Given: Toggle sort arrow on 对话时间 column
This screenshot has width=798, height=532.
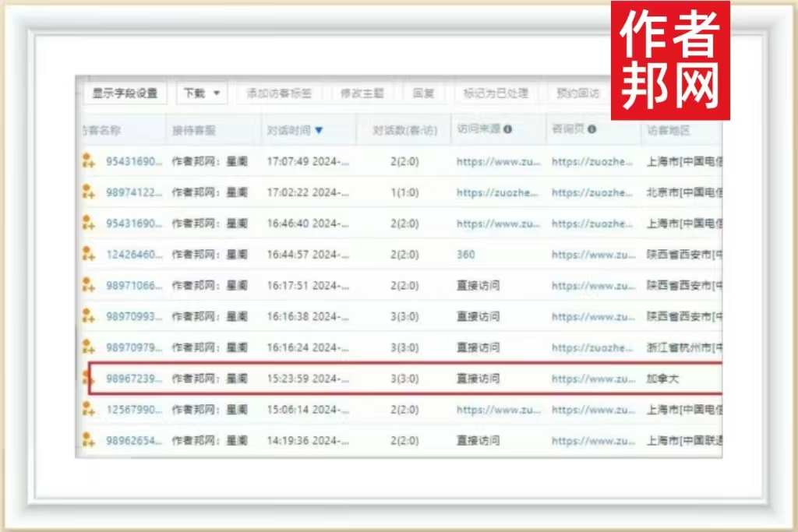Looking at the screenshot, I should coord(319,130).
